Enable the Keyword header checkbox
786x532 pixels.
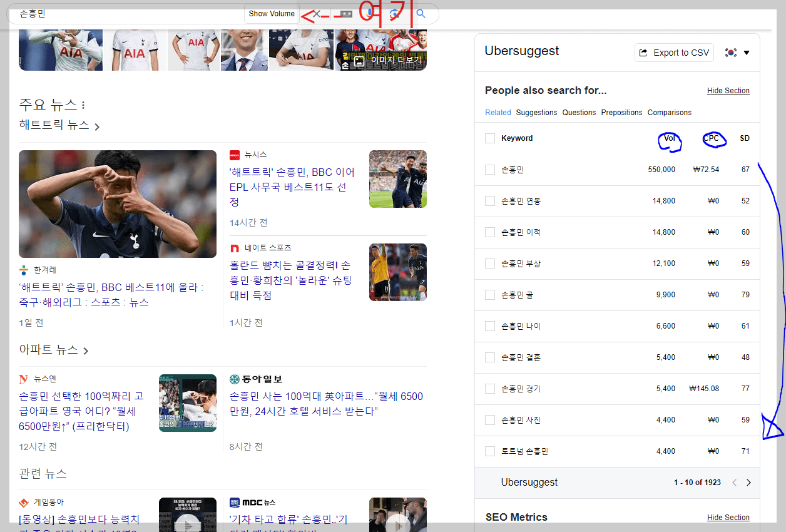490,138
